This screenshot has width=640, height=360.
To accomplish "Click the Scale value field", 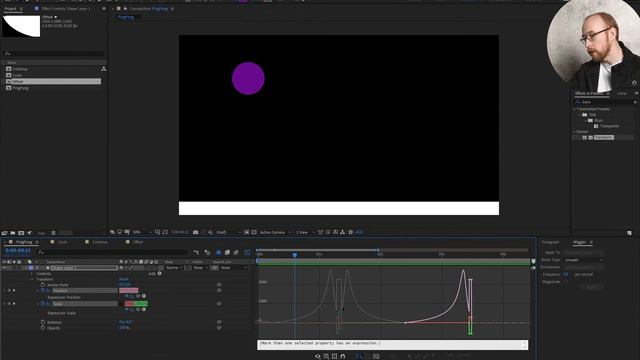I will click(x=136, y=304).
